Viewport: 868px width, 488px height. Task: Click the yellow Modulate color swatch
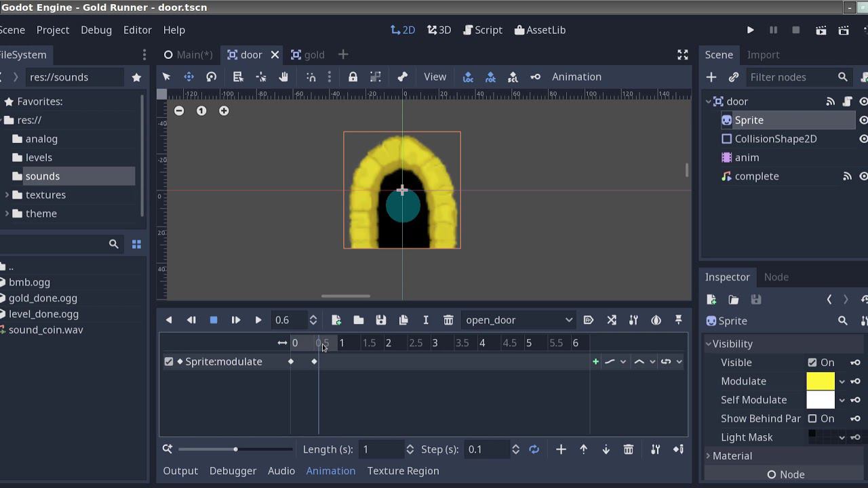pos(820,381)
